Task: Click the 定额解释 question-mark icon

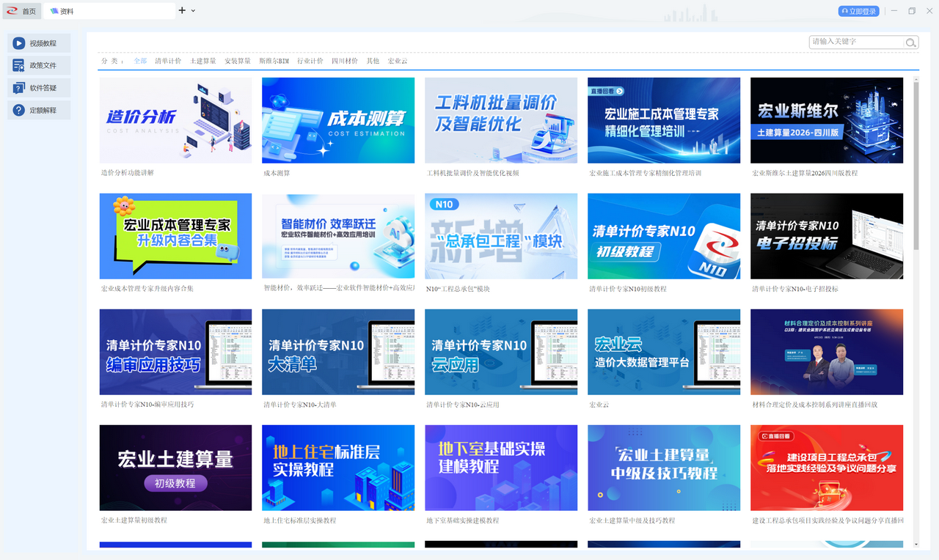Action: [x=18, y=110]
